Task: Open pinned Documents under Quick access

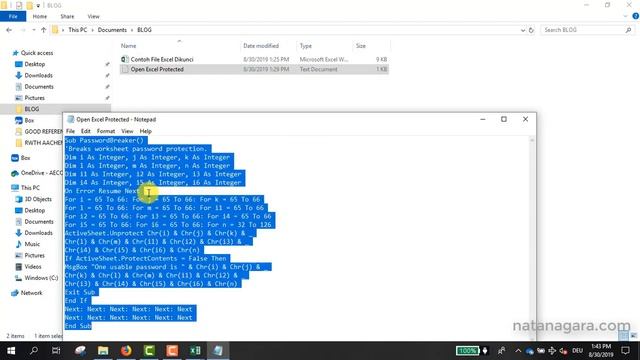Action: coord(39,87)
